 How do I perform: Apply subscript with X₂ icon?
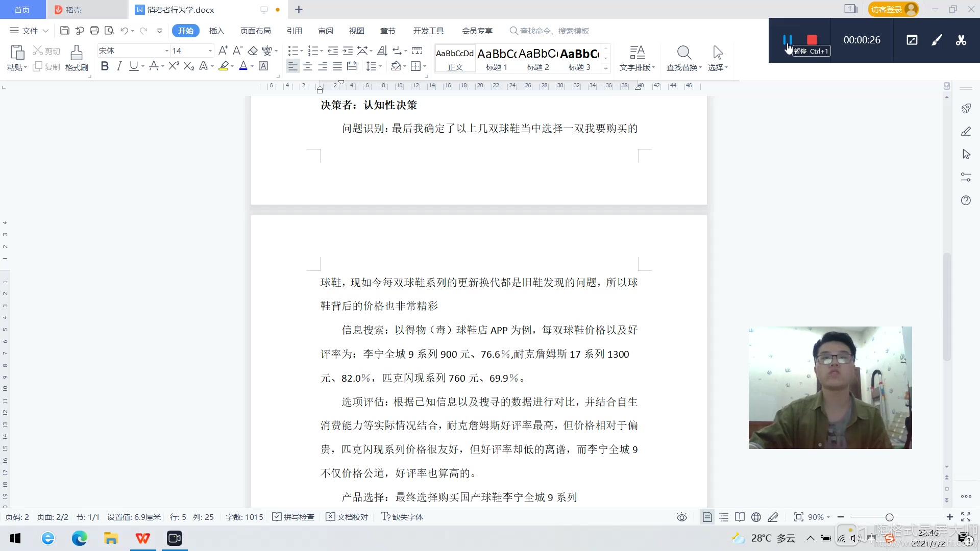[x=189, y=66]
